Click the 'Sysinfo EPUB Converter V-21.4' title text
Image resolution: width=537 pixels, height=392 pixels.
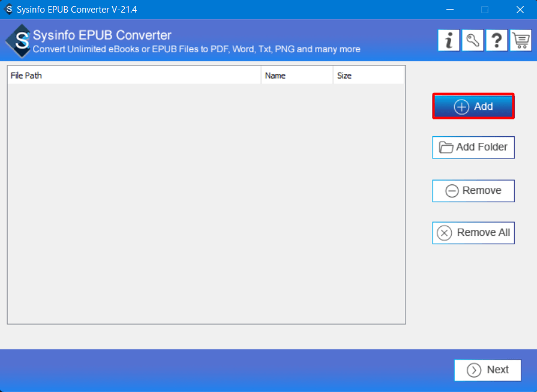(77, 10)
